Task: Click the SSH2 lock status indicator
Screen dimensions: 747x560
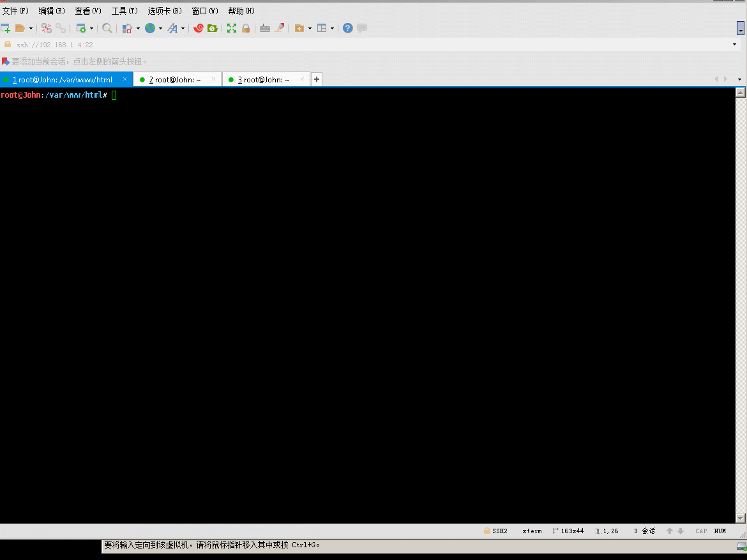Action: (499, 531)
